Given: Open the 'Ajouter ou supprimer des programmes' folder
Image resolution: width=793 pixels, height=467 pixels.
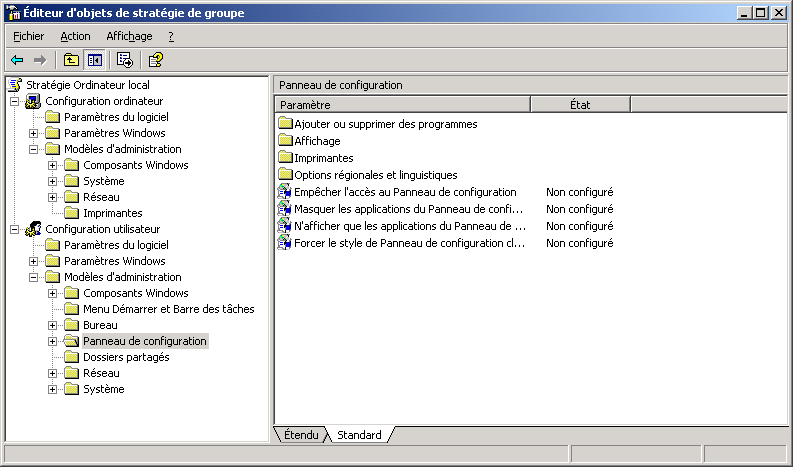Looking at the screenshot, I should (285, 124).
